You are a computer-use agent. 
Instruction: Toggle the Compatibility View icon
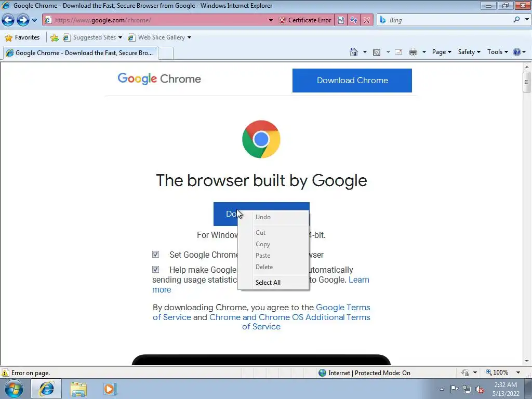(x=341, y=20)
